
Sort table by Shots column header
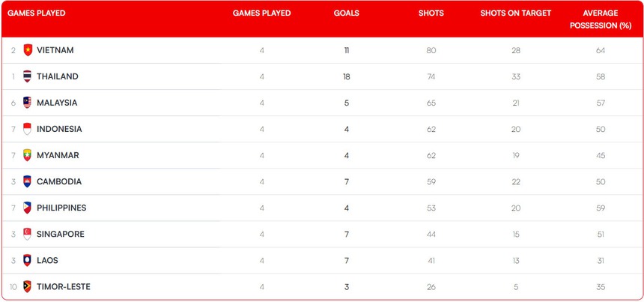pyautogui.click(x=431, y=13)
